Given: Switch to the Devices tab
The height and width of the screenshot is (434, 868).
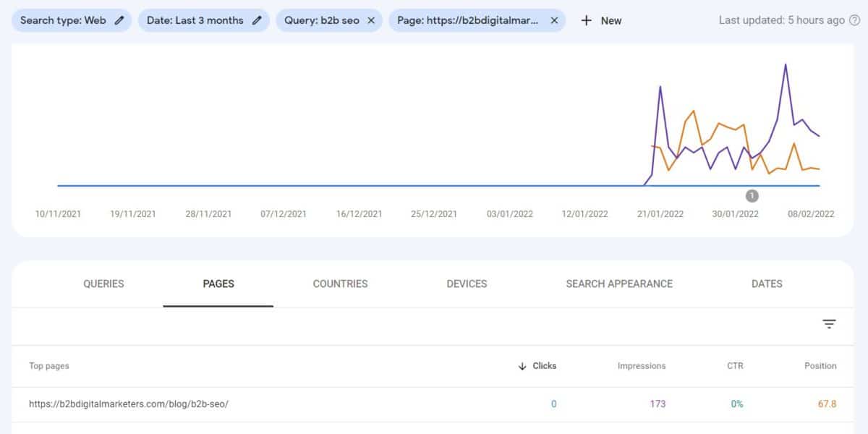Looking at the screenshot, I should tap(467, 284).
